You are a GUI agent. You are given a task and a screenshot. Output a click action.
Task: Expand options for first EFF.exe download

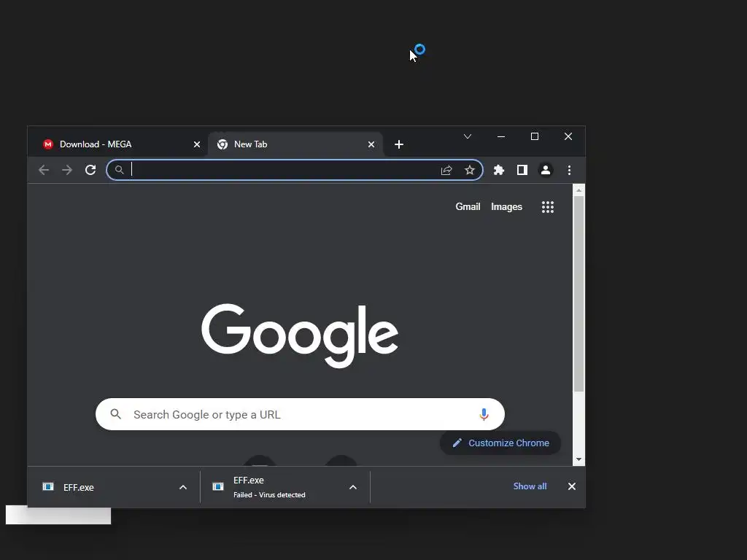tap(183, 487)
